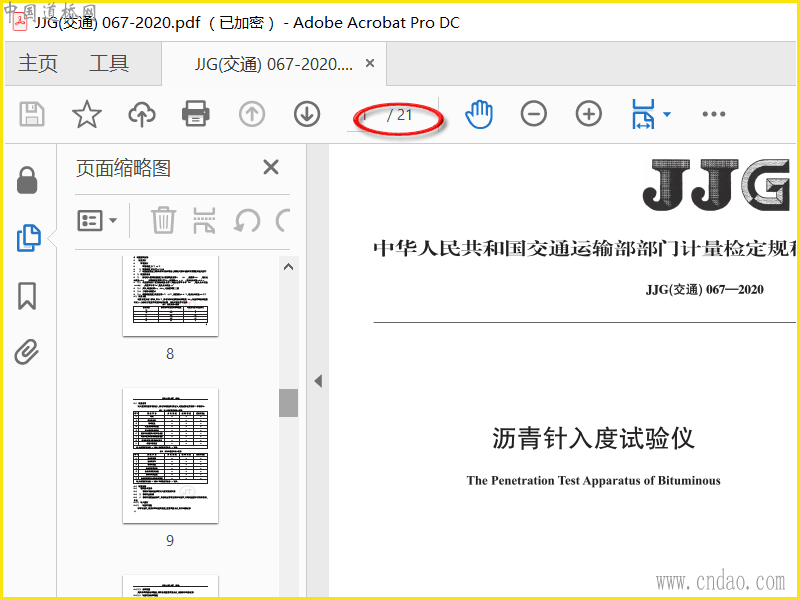Select the Hand pan tool
This screenshot has height=600, width=800.
coord(479,114)
